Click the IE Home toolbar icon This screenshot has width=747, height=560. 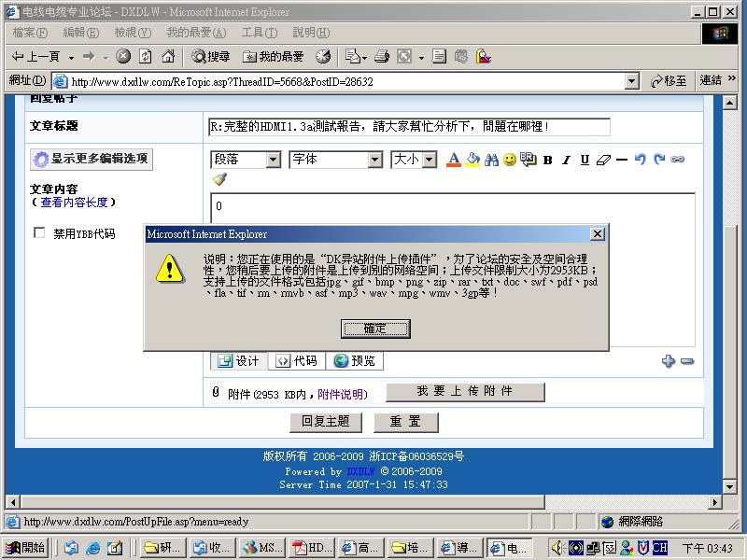click(x=168, y=57)
